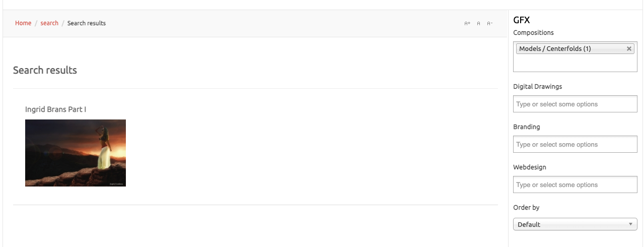The height and width of the screenshot is (247, 644).
Task: Open the Digital Drawings options field
Action: pos(575,104)
